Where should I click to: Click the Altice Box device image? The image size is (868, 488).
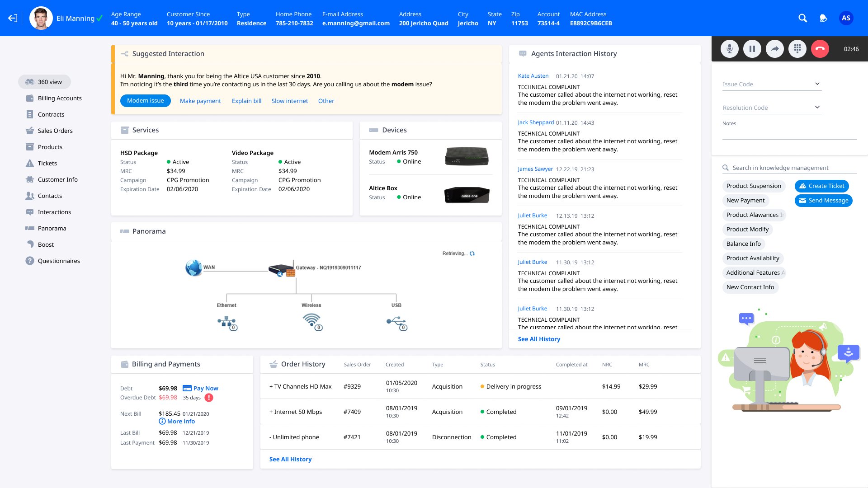(x=467, y=195)
